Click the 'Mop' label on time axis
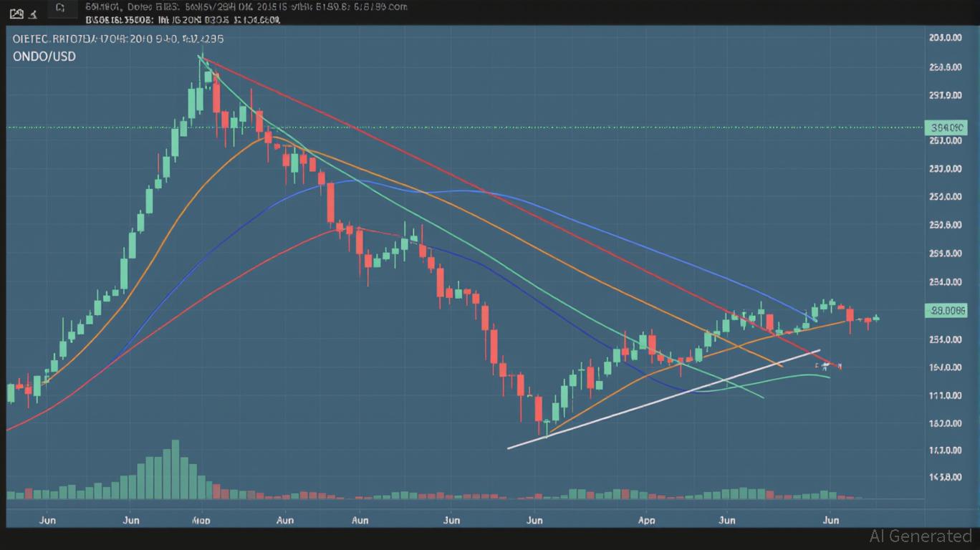 pos(201,521)
